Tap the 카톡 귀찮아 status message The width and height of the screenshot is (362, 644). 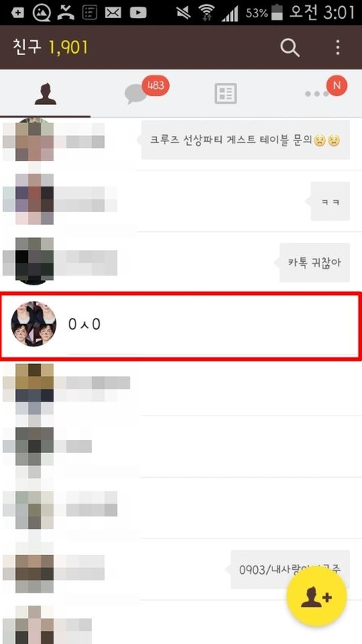[x=314, y=263]
